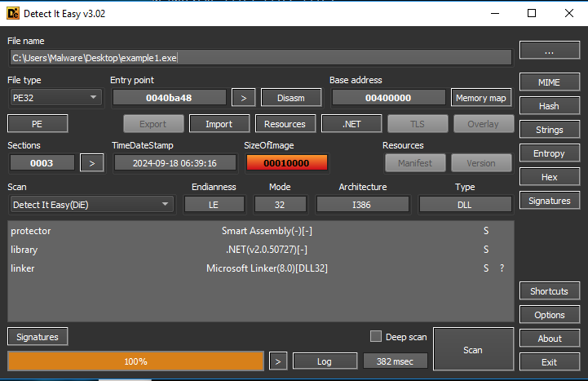The height and width of the screenshot is (381, 588).
Task: Click the Detect It Easy title bar icon
Action: [x=13, y=14]
